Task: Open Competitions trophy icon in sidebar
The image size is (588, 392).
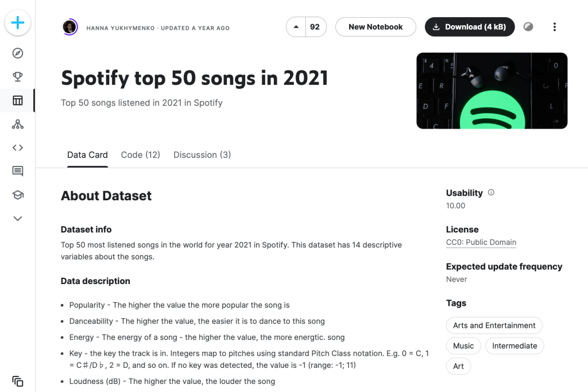Action: click(18, 77)
